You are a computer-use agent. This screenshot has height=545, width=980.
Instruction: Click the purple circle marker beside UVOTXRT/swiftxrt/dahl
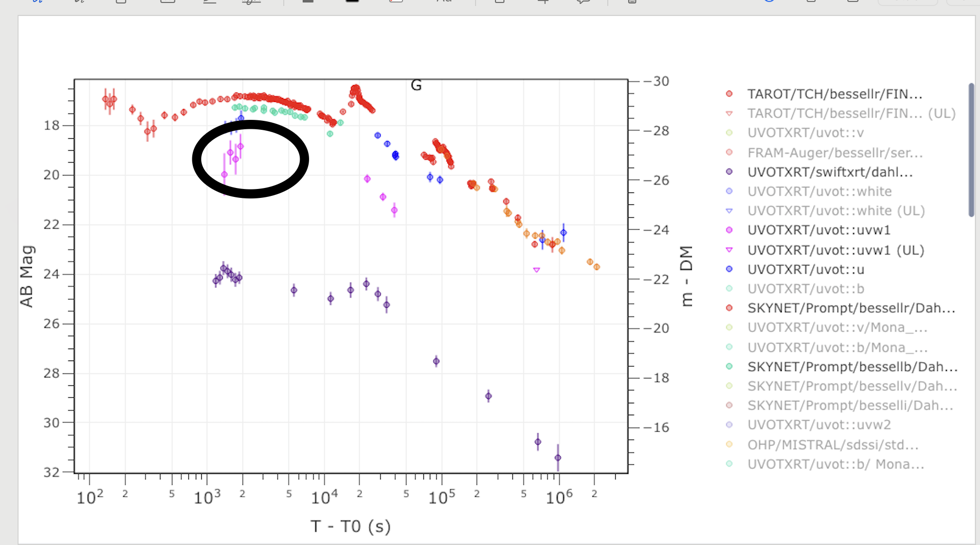click(729, 172)
